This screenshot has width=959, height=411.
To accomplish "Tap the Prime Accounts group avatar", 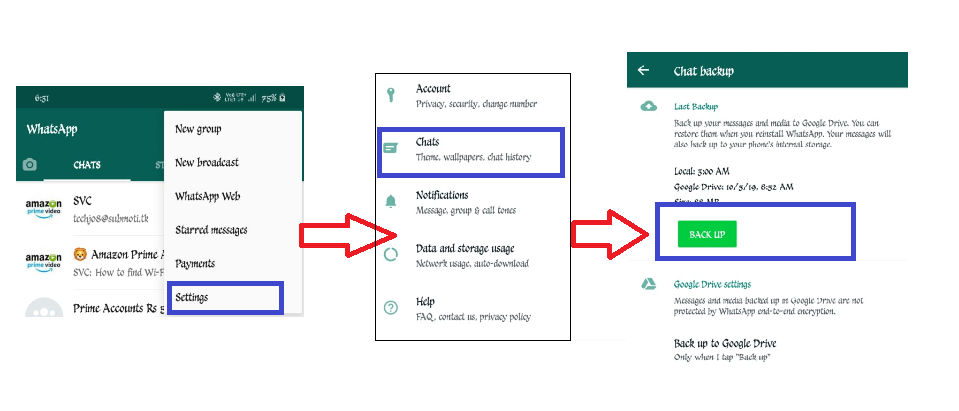I will click(43, 308).
